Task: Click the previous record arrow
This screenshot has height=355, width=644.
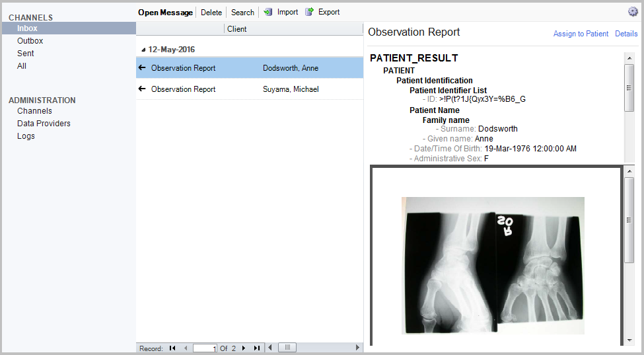Action: coord(186,348)
